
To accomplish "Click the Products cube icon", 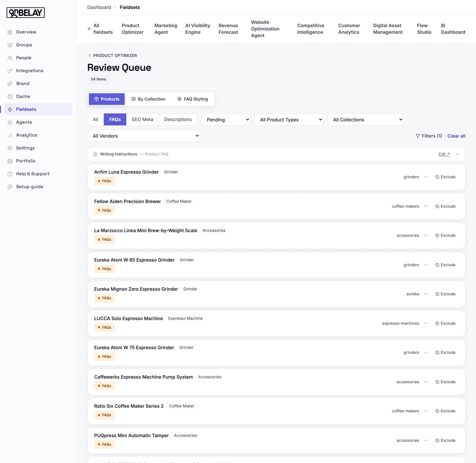I will [x=96, y=99].
